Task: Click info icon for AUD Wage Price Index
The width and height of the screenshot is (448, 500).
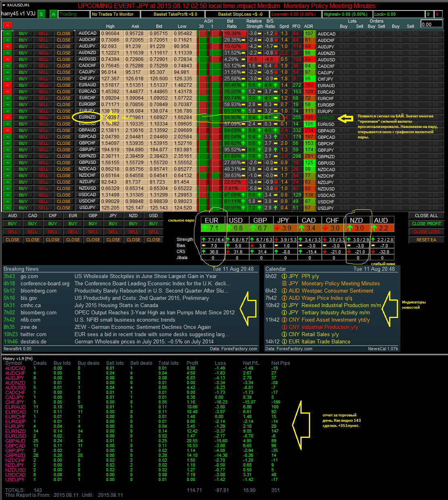Action: click(x=284, y=298)
